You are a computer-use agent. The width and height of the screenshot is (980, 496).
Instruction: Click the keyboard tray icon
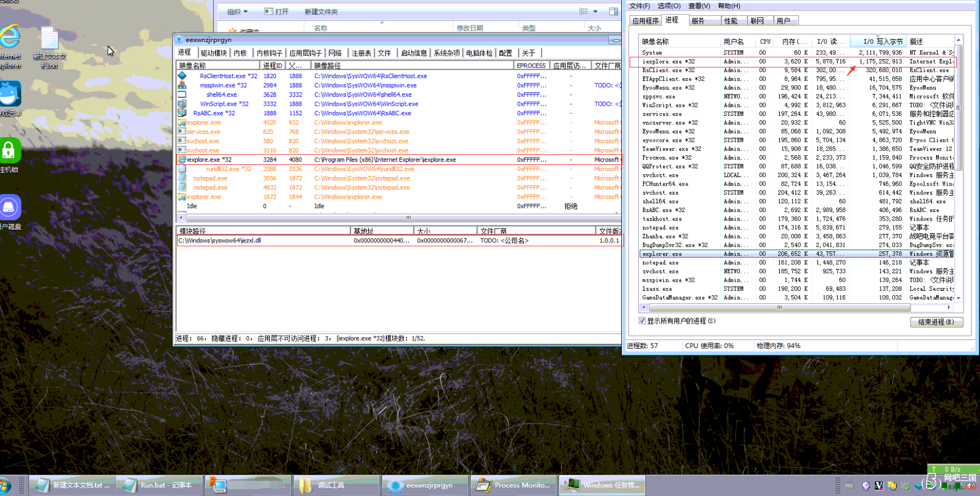pos(850,485)
